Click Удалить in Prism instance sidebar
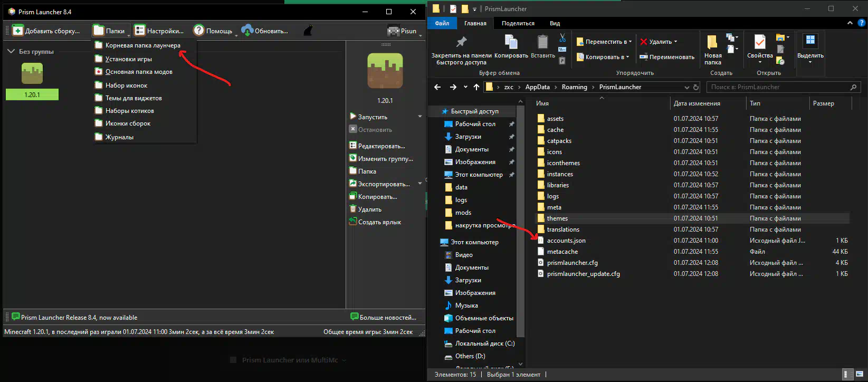Viewport: 868px width, 382px height. click(365, 209)
